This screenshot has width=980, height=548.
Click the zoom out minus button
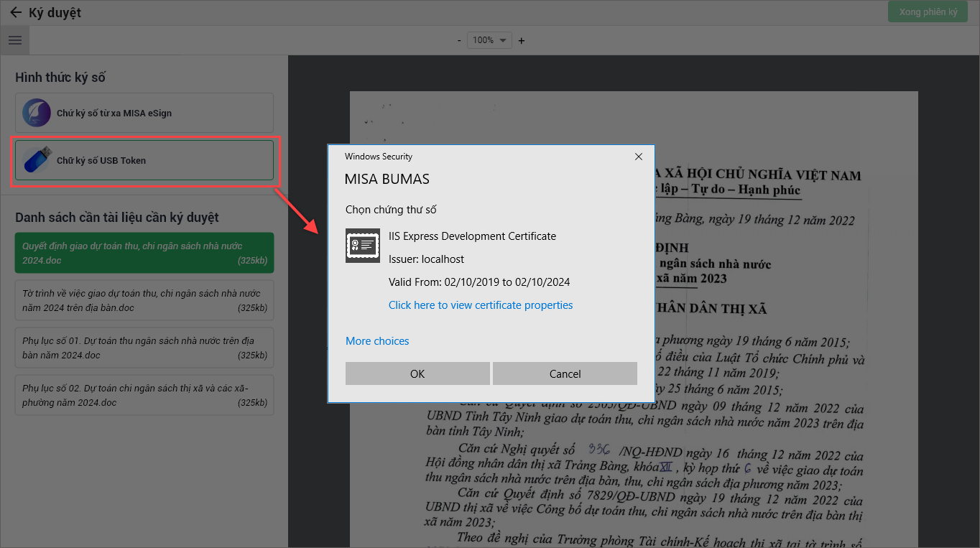point(459,40)
